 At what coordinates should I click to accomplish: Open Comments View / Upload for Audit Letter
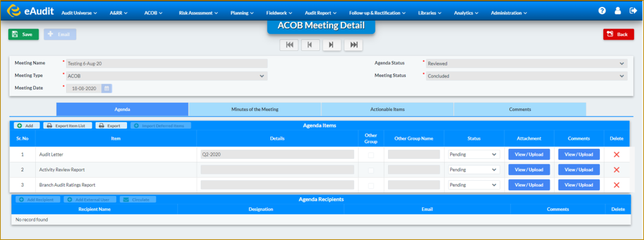point(579,154)
